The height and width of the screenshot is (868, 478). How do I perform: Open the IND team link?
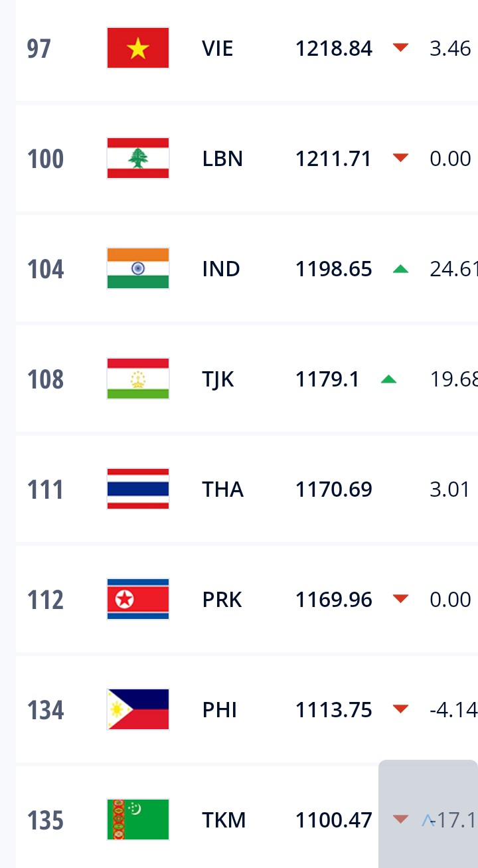click(x=221, y=269)
